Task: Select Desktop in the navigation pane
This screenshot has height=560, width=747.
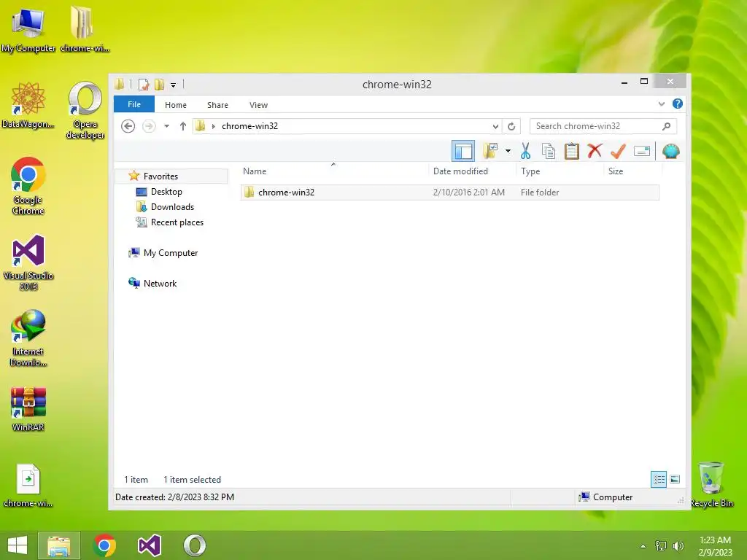Action: (166, 192)
